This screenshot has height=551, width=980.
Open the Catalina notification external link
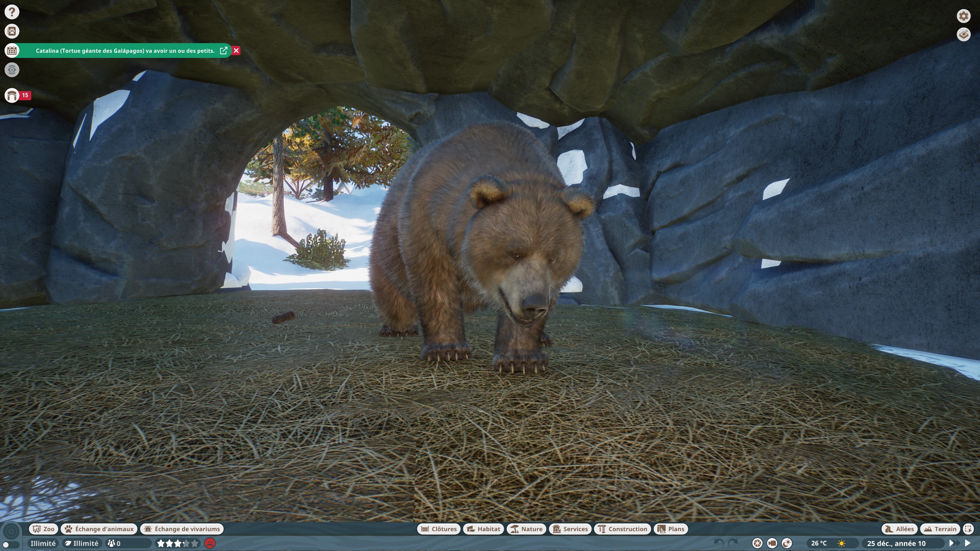pos(224,51)
